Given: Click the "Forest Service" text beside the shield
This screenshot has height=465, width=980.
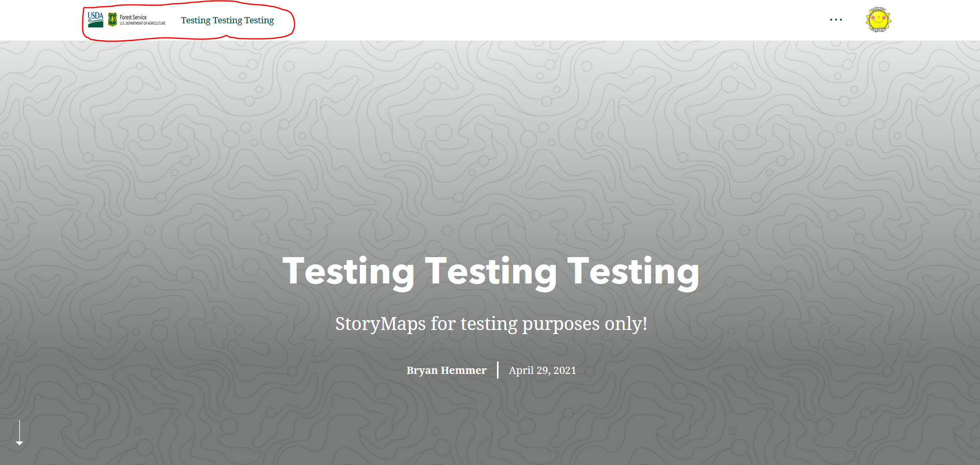Looking at the screenshot, I should (x=133, y=17).
